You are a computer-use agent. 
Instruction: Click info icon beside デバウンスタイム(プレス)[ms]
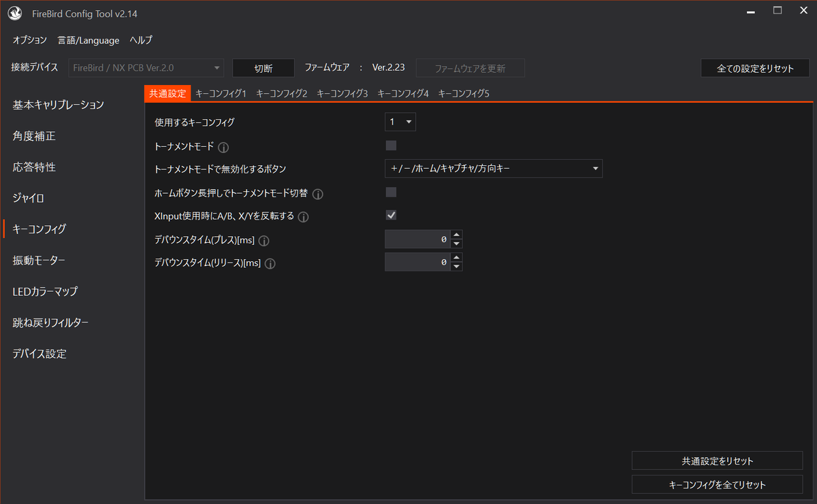(x=264, y=241)
